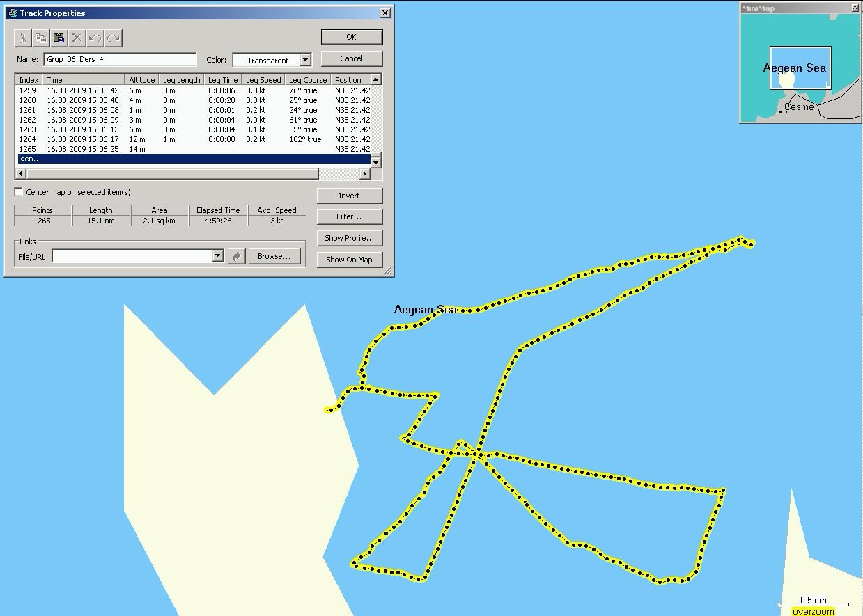Click the Time column header
863x616 pixels.
[84, 80]
